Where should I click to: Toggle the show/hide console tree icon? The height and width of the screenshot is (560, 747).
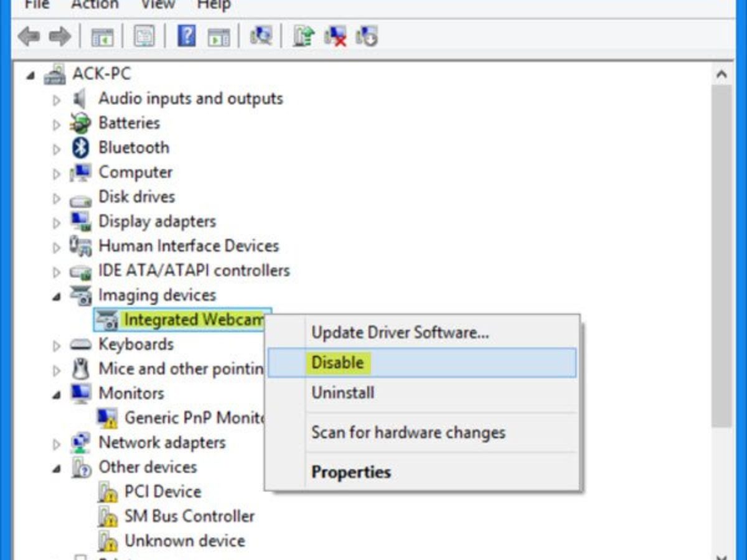pos(103,37)
